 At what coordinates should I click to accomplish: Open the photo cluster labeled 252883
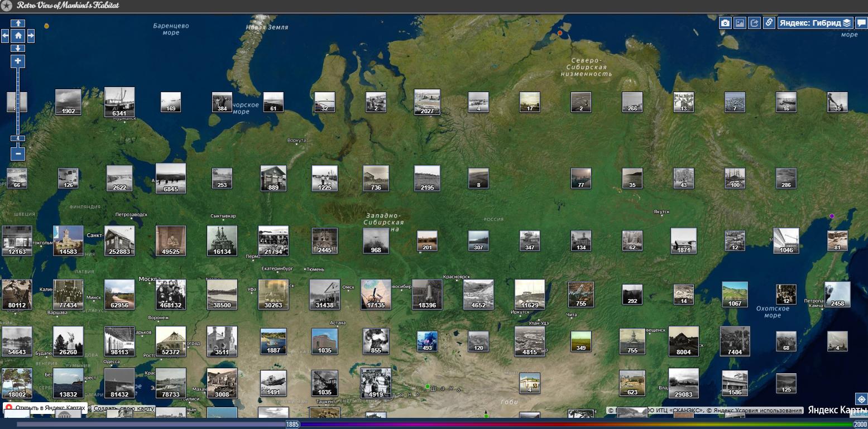point(119,240)
